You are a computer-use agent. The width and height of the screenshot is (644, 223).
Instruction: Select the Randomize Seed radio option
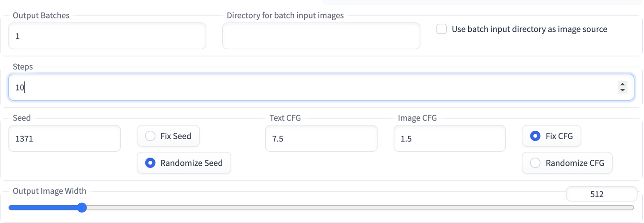click(x=150, y=163)
